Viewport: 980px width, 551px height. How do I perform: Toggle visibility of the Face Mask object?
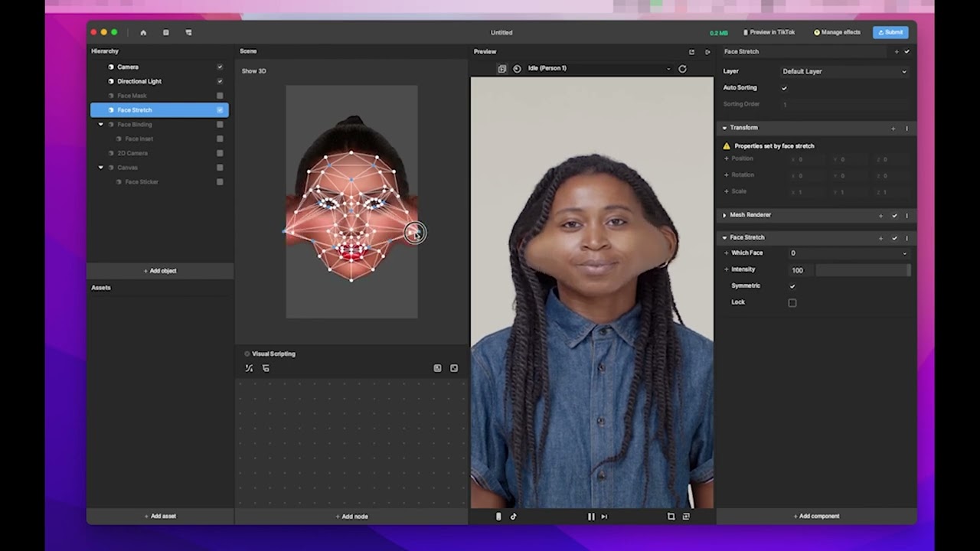tap(220, 96)
